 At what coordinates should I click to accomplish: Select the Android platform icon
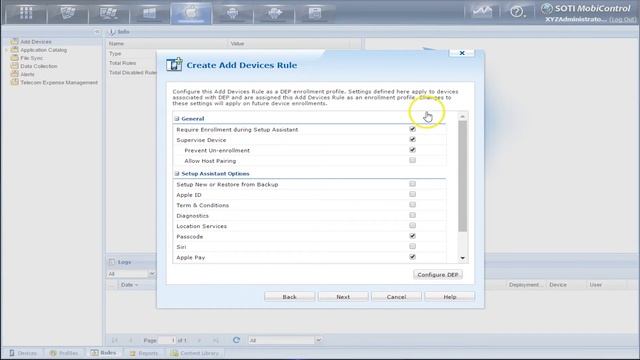pyautogui.click(x=232, y=13)
